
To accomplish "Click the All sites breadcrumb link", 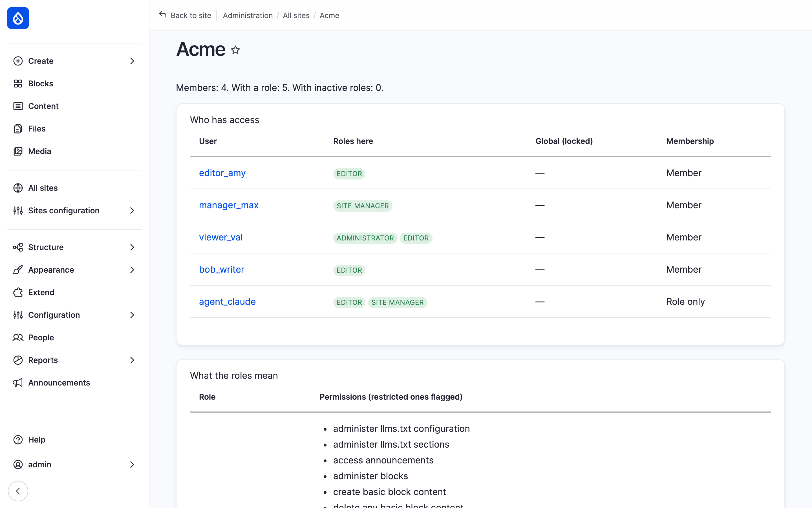I will click(296, 16).
